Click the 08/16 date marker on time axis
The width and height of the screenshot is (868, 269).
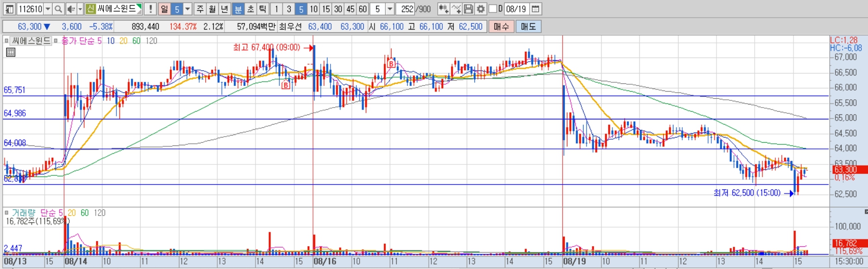[325, 261]
